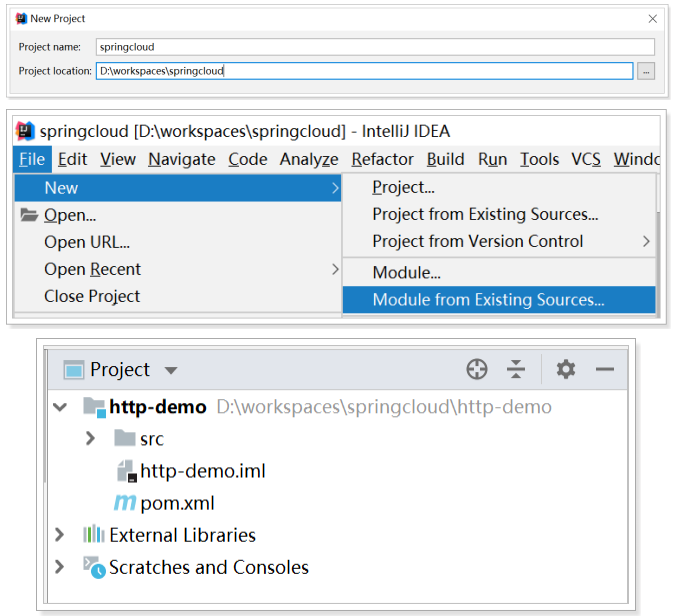678x616 pixels.
Task: Select External Libraries in tree
Action: point(338,535)
